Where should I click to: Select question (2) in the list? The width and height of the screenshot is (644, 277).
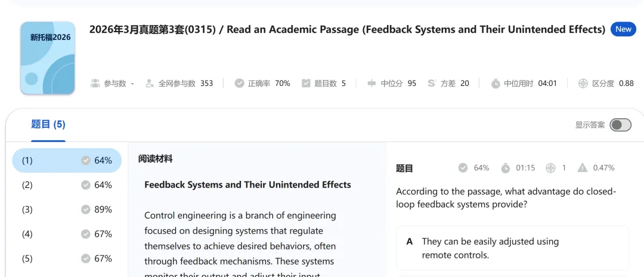click(67, 185)
